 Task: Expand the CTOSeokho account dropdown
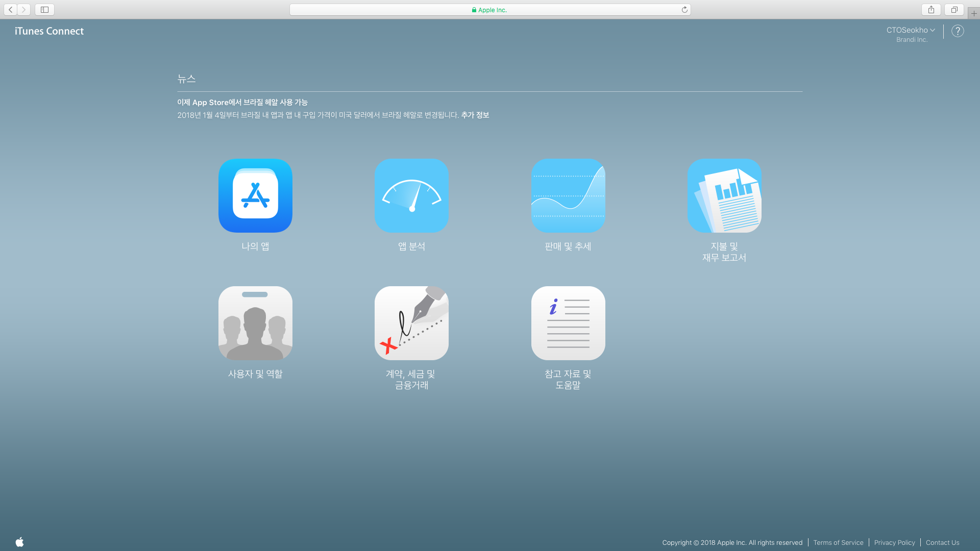[x=911, y=30]
